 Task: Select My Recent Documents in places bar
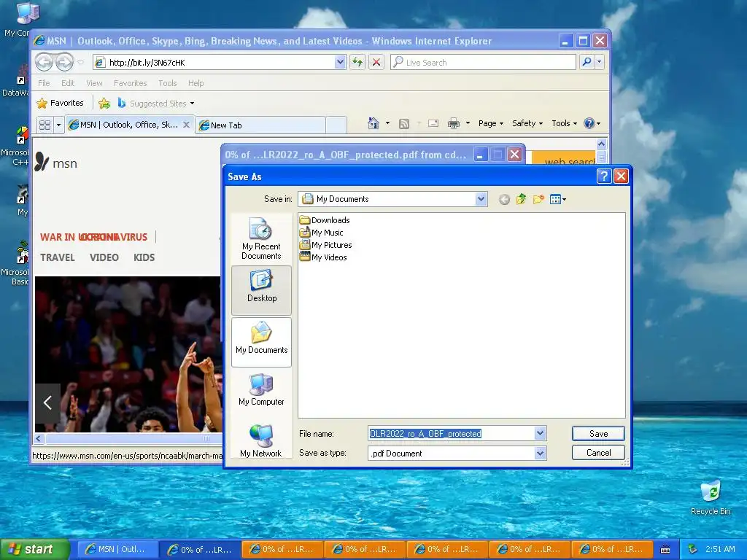pyautogui.click(x=261, y=238)
